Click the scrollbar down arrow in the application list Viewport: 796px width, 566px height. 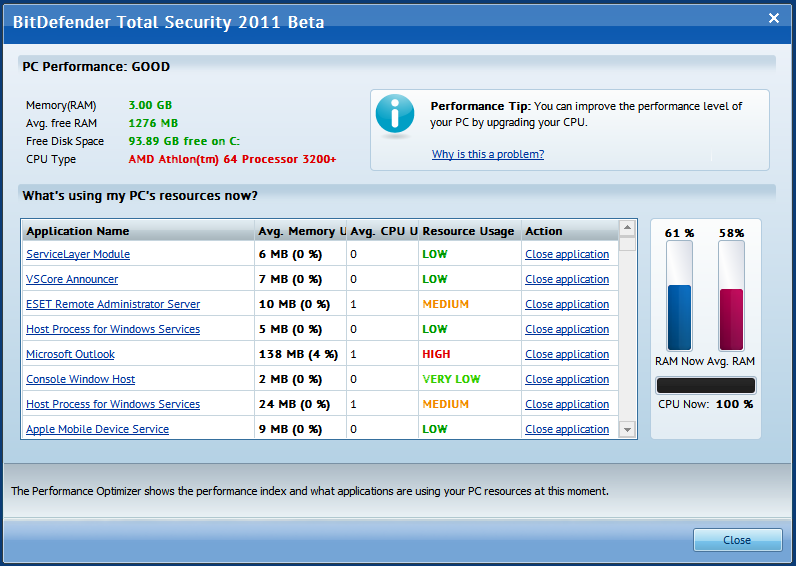coord(627,429)
